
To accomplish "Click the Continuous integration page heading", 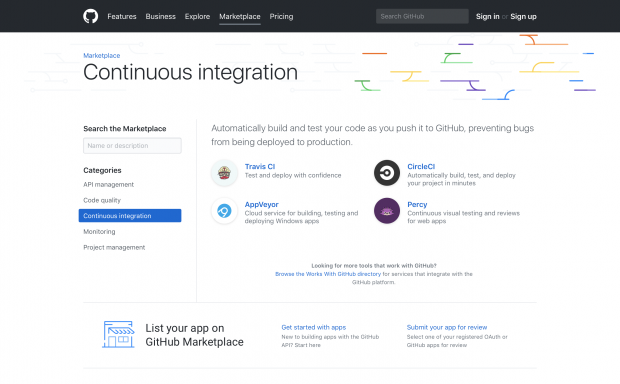I will 190,72.
